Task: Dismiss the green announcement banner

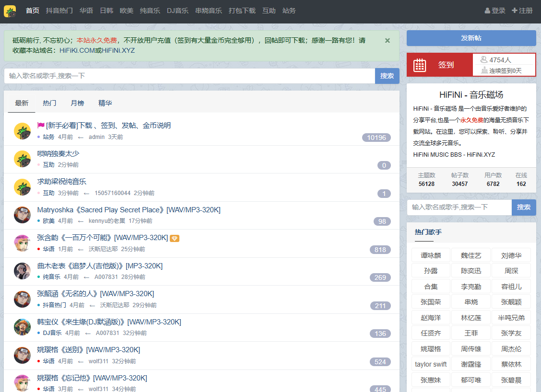Action: point(388,41)
